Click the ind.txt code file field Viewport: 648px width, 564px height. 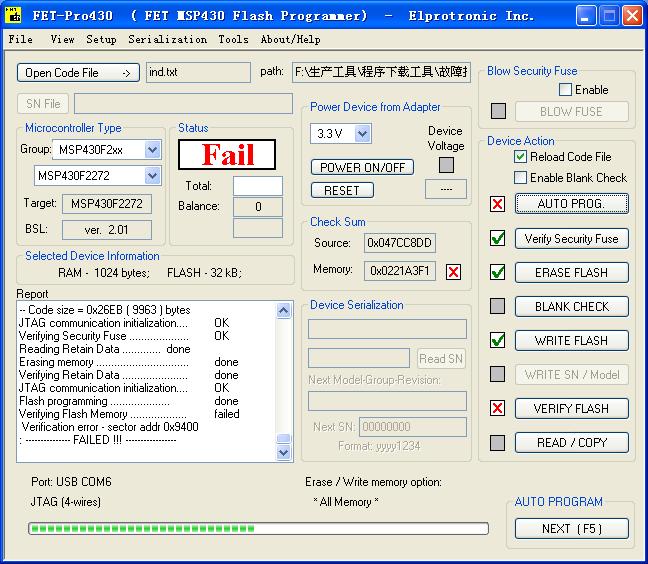(198, 72)
